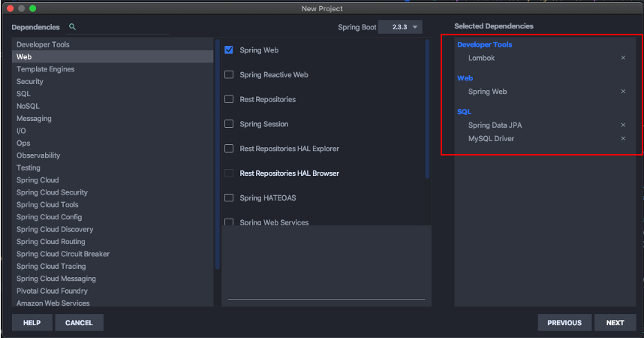
Task: Choose Spring Cloud Tools category
Action: click(113, 205)
